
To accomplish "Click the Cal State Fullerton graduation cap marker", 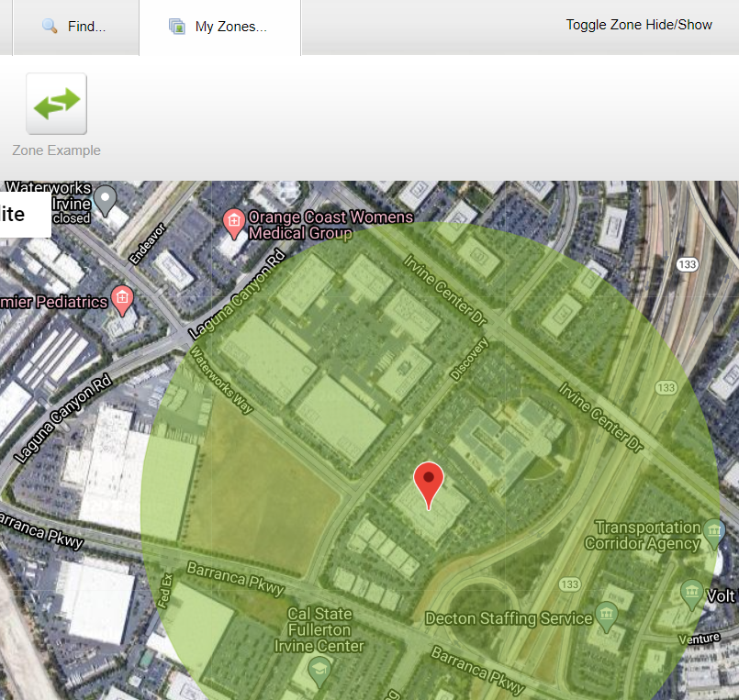I will 319,672.
